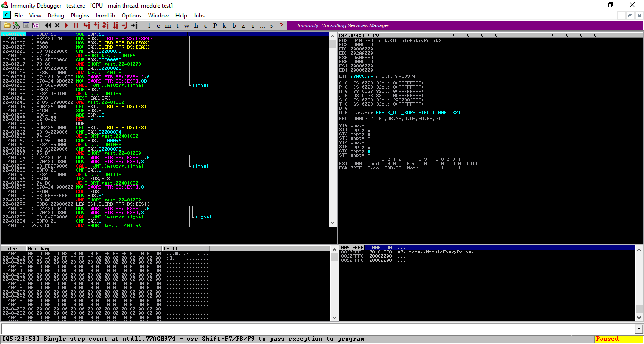Click the red question mark help icon
The width and height of the screenshot is (644, 344).
tap(281, 25)
